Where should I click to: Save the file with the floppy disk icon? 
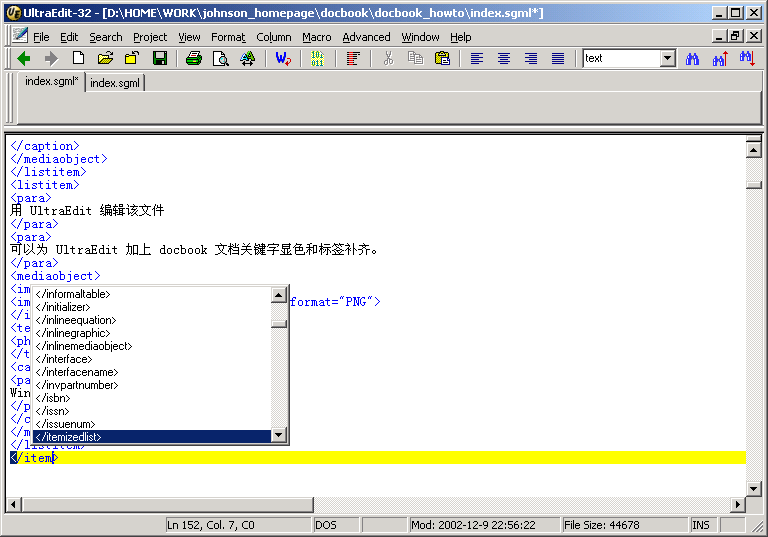click(160, 59)
